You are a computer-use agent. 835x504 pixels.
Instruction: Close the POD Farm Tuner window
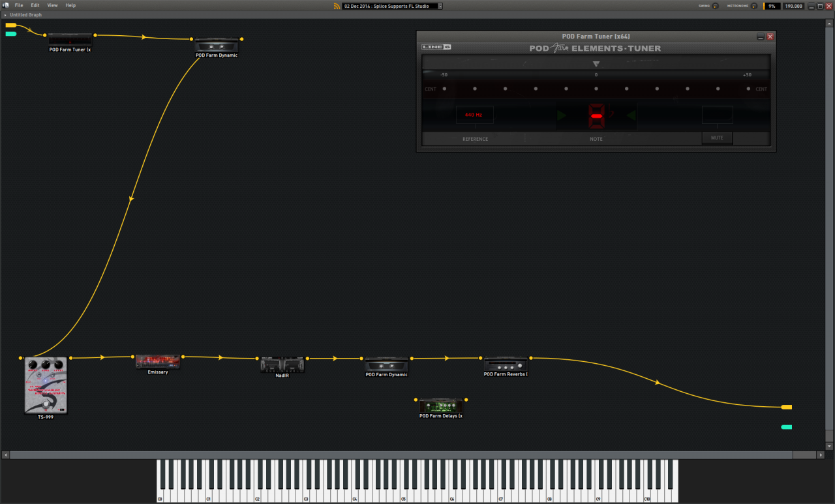tap(770, 37)
